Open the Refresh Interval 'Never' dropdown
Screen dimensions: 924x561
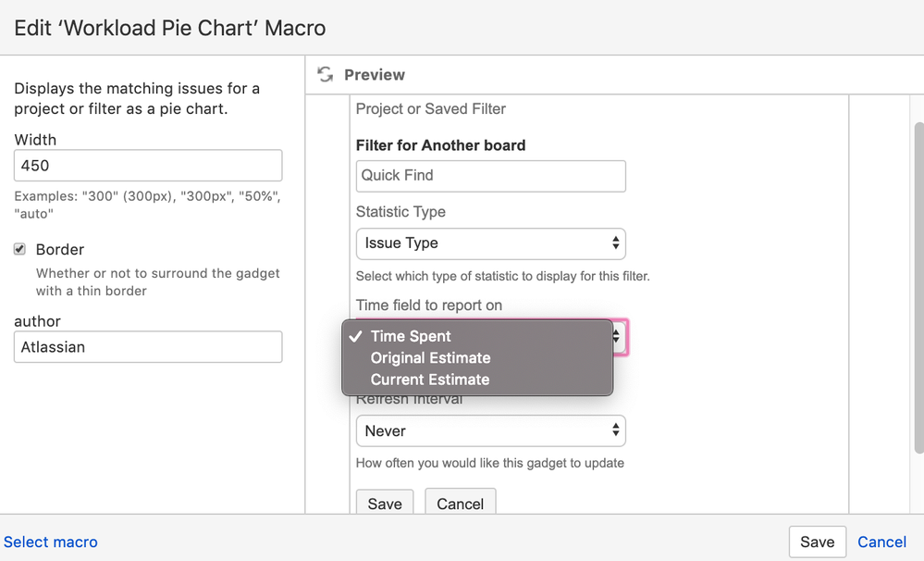click(490, 430)
